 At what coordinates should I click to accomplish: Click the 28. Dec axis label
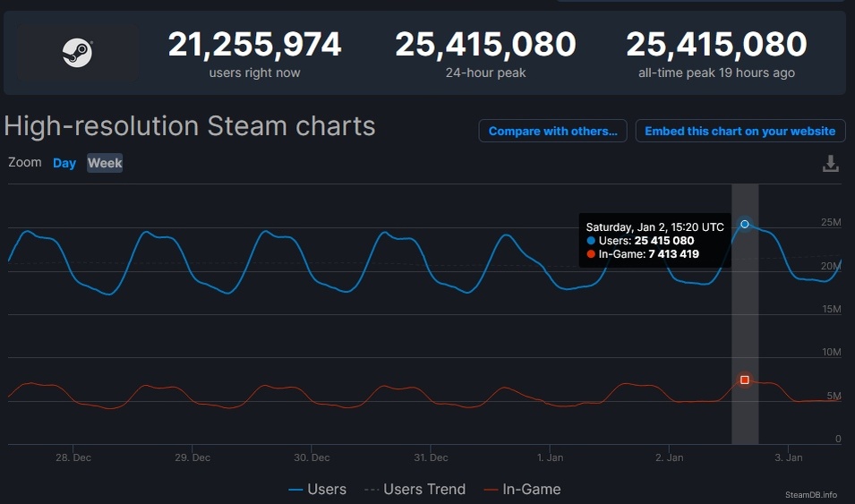[73, 457]
